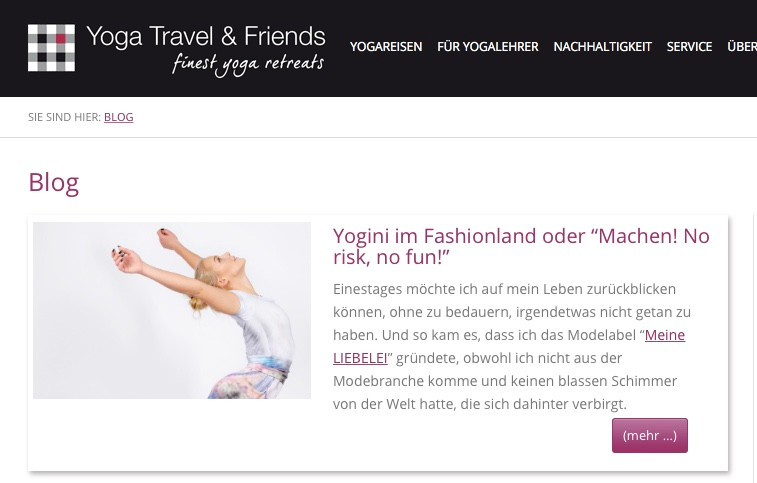Open the yoga woman article thumbnail image
757x483 pixels.
point(172,310)
